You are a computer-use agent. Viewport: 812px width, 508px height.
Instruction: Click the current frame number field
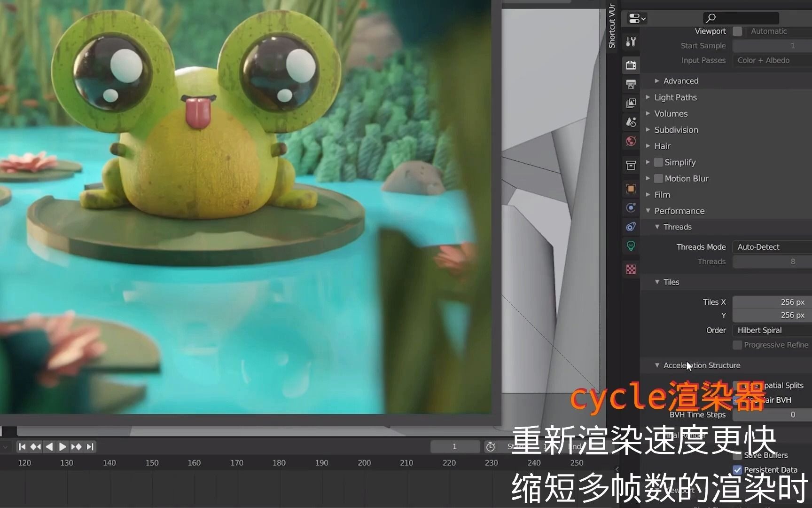click(454, 446)
